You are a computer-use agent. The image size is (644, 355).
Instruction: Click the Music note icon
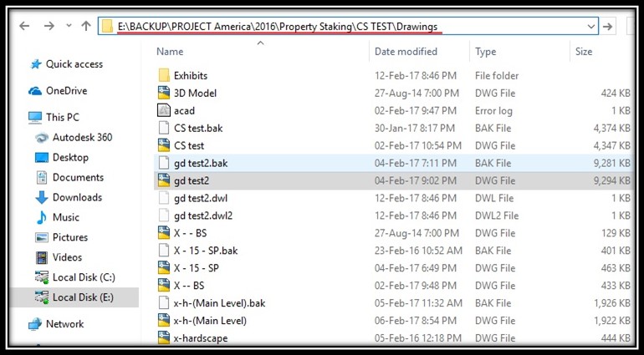42,217
